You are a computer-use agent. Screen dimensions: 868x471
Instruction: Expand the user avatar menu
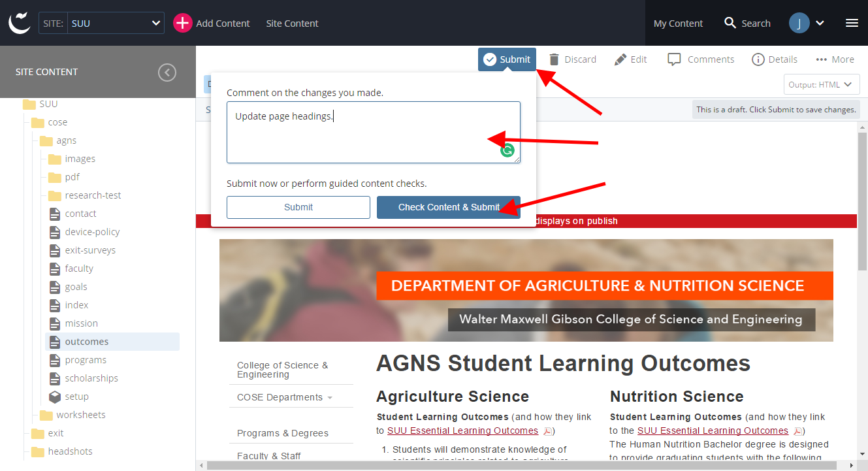[807, 23]
